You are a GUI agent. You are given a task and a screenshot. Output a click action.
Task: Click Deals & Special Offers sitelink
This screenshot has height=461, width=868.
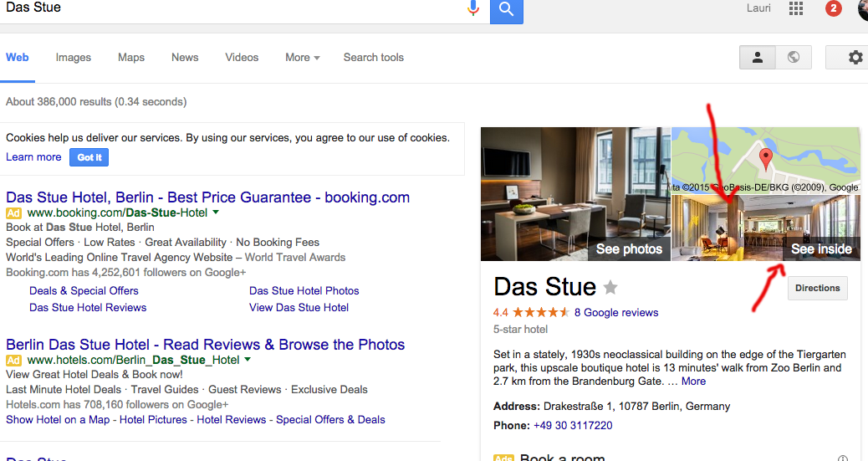coord(84,291)
